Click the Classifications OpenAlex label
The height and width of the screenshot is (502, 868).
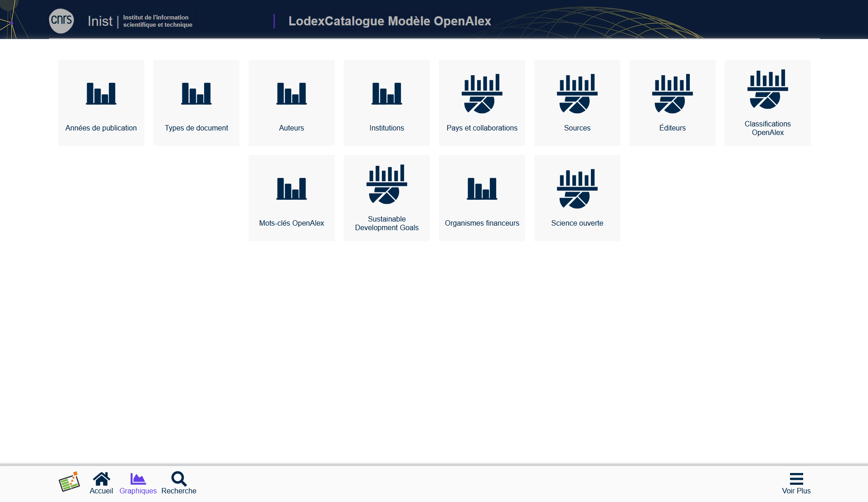pyautogui.click(x=768, y=128)
